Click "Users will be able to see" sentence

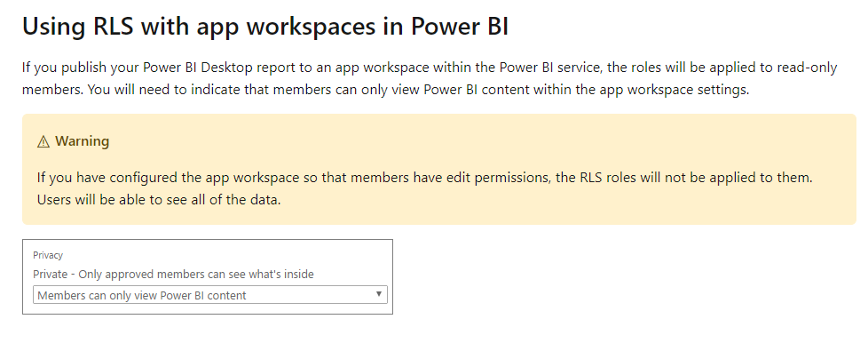click(x=159, y=199)
